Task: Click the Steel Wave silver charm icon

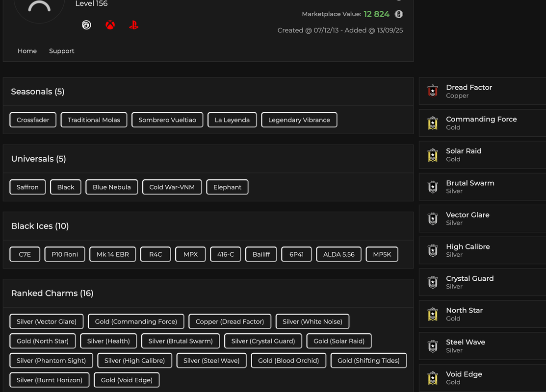Action: [433, 346]
